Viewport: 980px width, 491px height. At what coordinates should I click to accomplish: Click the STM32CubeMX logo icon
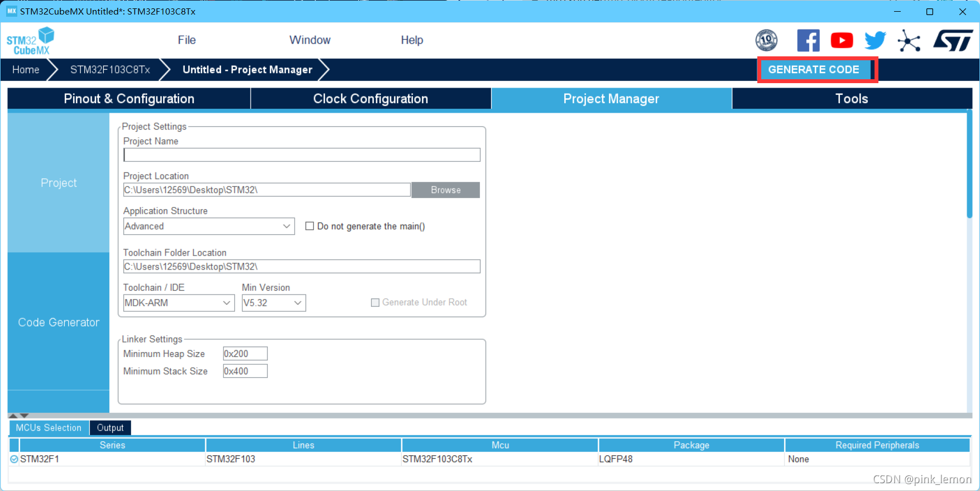(30, 41)
